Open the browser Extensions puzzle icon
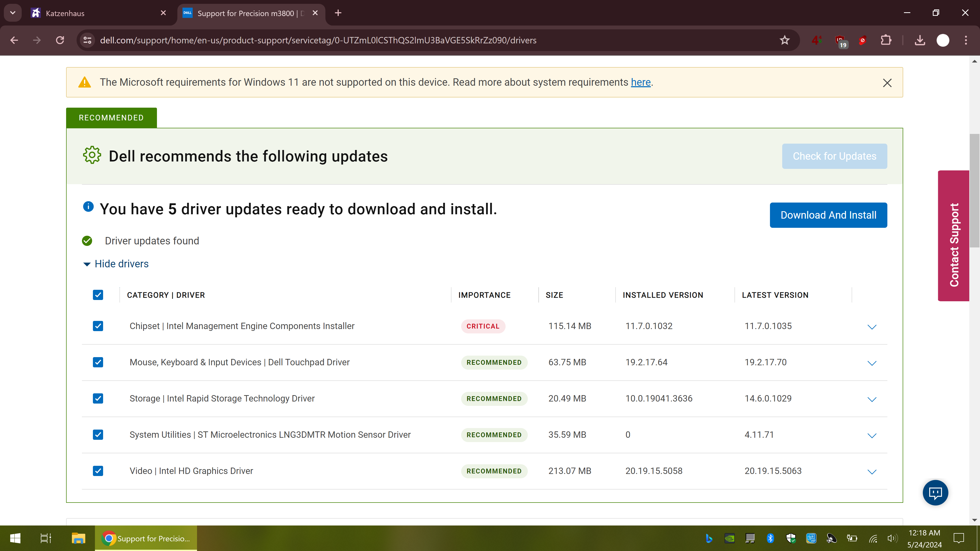 [886, 40]
